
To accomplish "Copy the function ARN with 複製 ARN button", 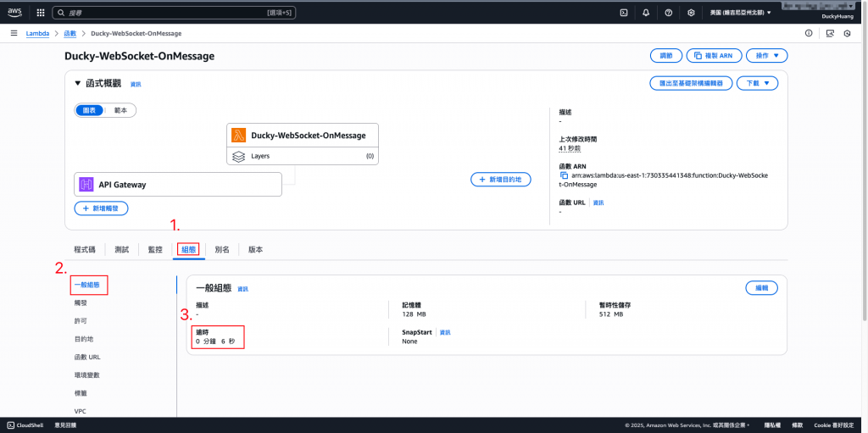I will (x=714, y=55).
